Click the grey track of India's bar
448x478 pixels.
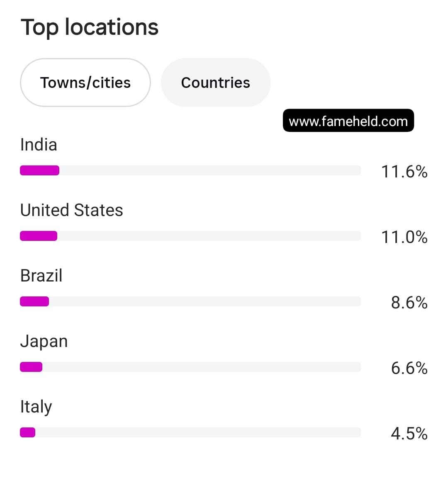click(210, 170)
